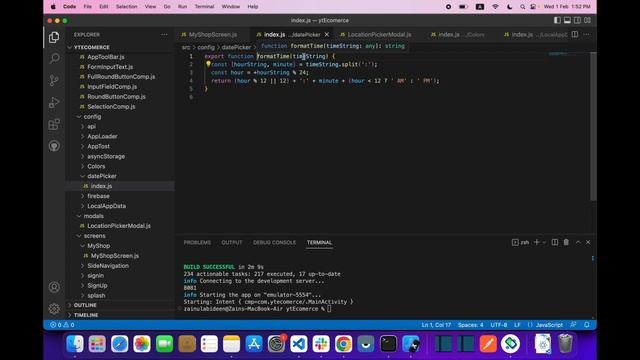Toggle secondary side bar layout button
640x360 pixels.
577,20
